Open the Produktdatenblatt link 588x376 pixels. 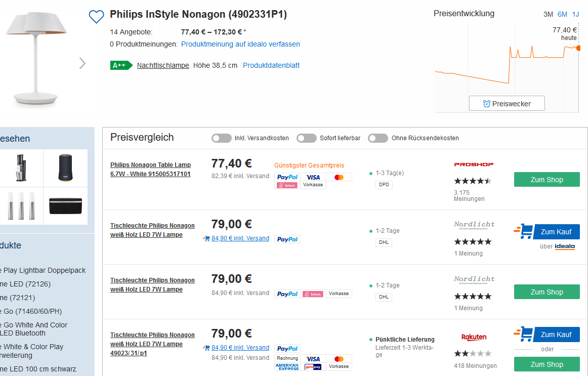271,65
